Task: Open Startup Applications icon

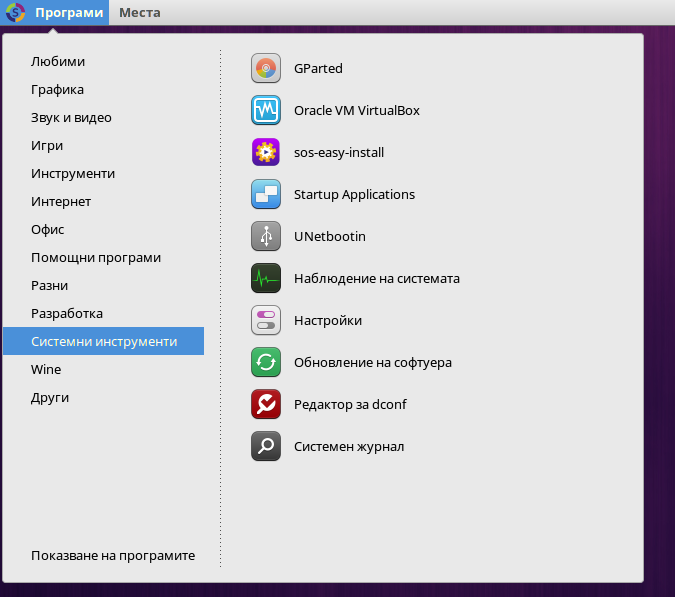Action: [x=266, y=194]
